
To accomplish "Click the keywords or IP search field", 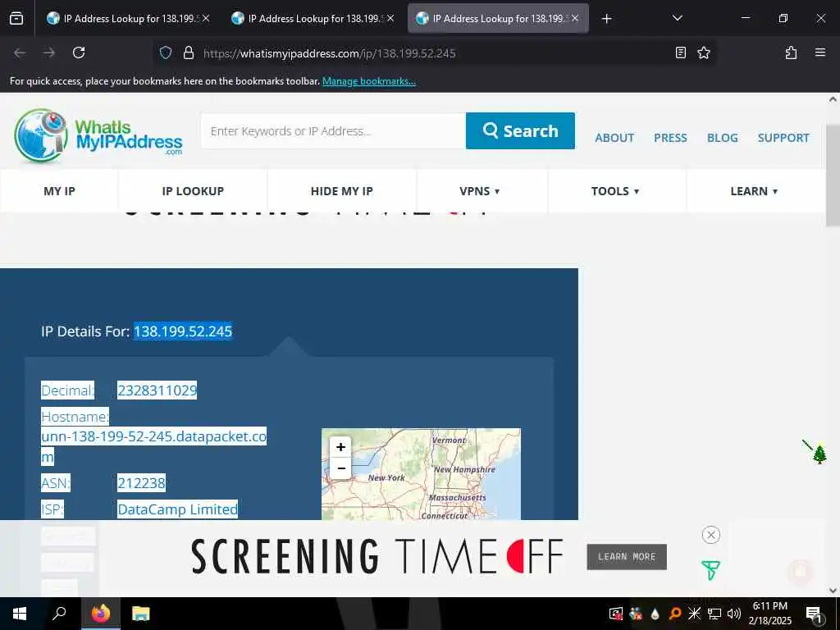I will (333, 131).
